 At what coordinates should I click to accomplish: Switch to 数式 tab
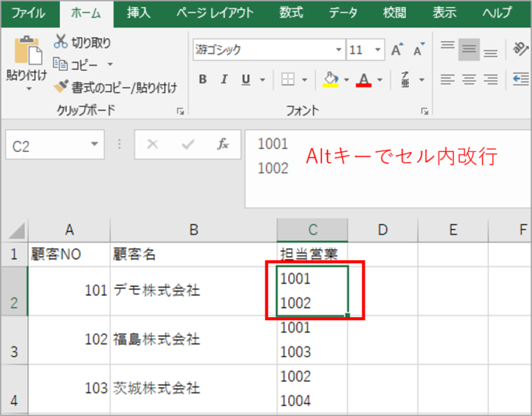[x=291, y=13]
